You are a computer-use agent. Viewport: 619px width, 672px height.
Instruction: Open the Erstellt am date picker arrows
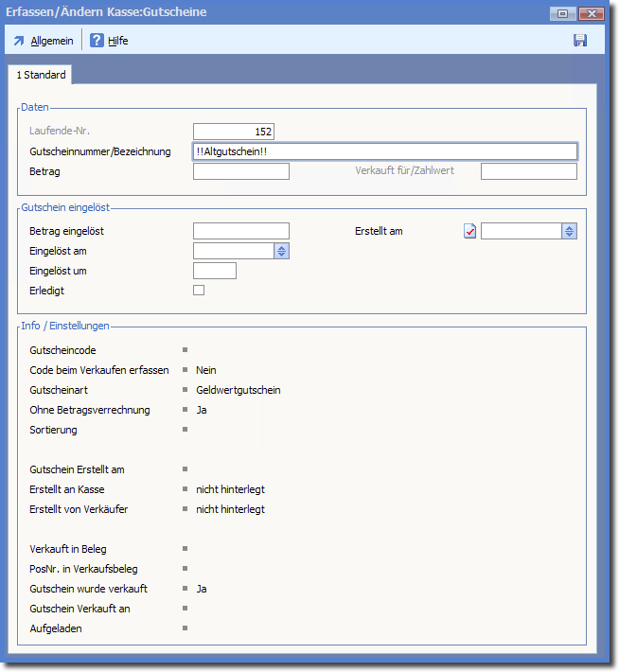pyautogui.click(x=569, y=231)
